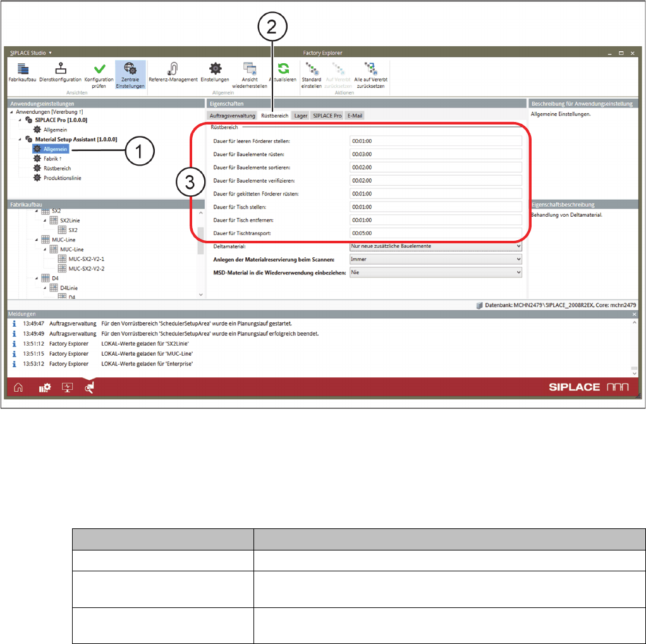The image size is (646, 644).
Task: Switch to SIPLACE Pro tab
Action: click(327, 116)
